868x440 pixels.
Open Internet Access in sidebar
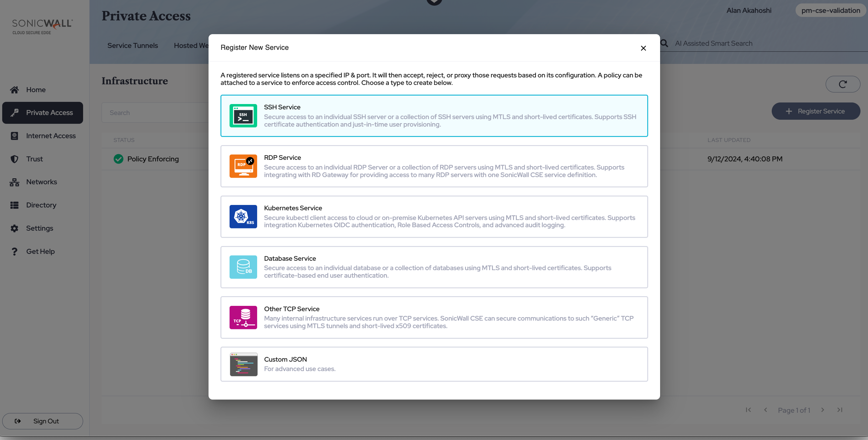click(50, 136)
